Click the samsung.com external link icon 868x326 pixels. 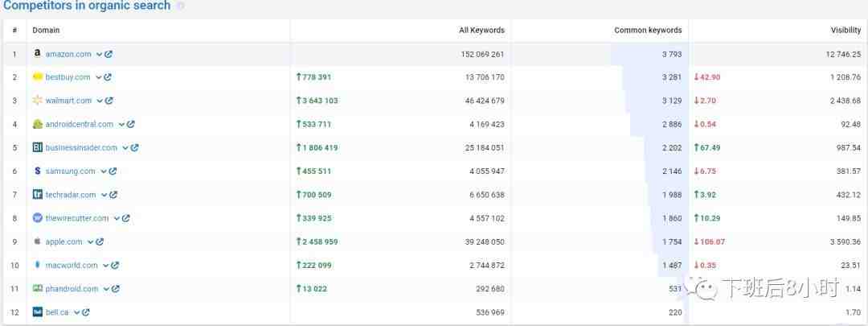tap(113, 171)
